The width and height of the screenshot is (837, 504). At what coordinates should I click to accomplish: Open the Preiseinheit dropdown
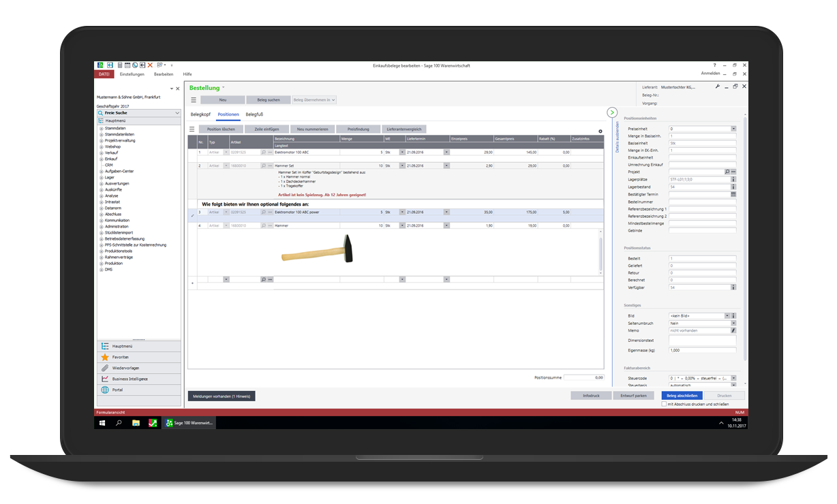pos(733,128)
